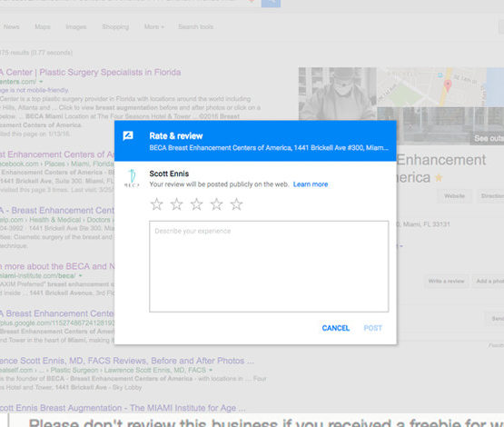Switch to the Maps search tab
Image resolution: width=504 pixels, height=427 pixels.
tap(43, 26)
